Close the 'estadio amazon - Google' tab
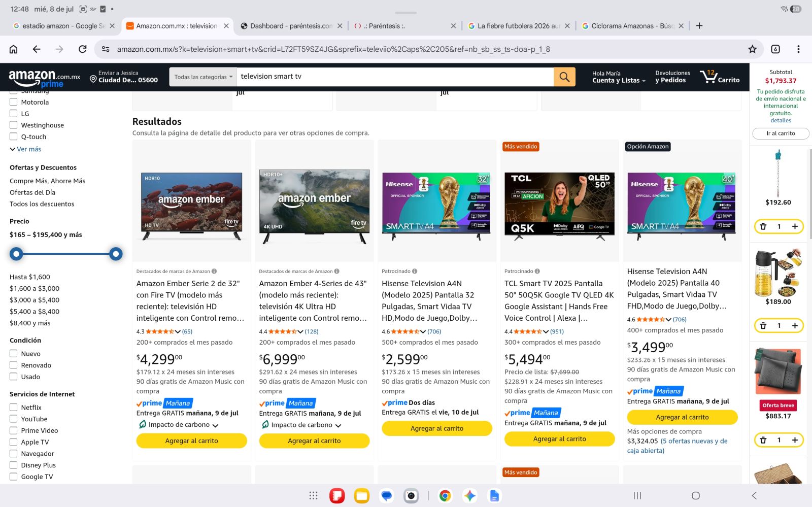The image size is (812, 507). [112, 26]
